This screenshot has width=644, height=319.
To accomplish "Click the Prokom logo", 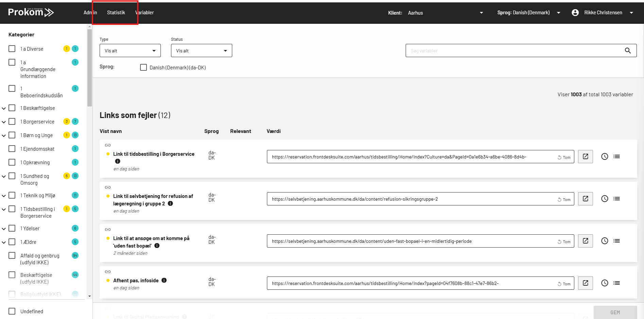I will (x=31, y=12).
